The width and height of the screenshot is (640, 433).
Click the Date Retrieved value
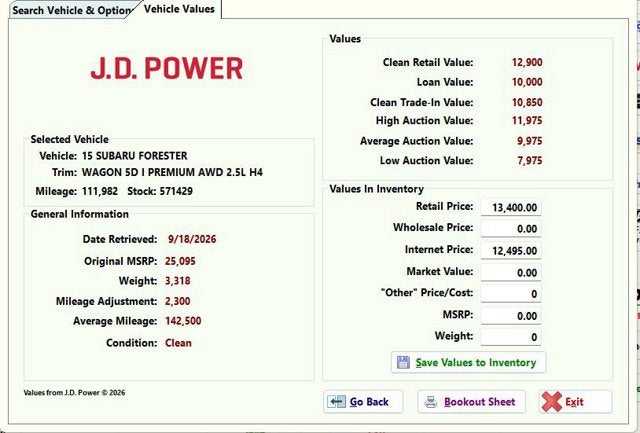tap(192, 239)
